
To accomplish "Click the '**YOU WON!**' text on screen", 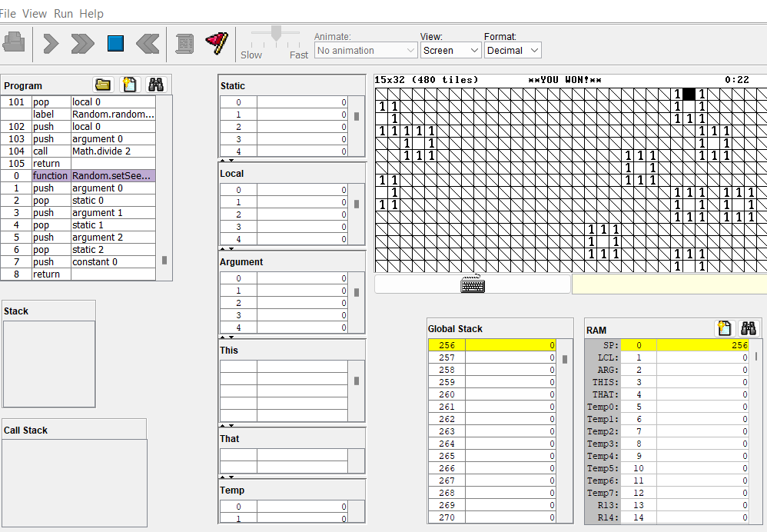I will [565, 80].
